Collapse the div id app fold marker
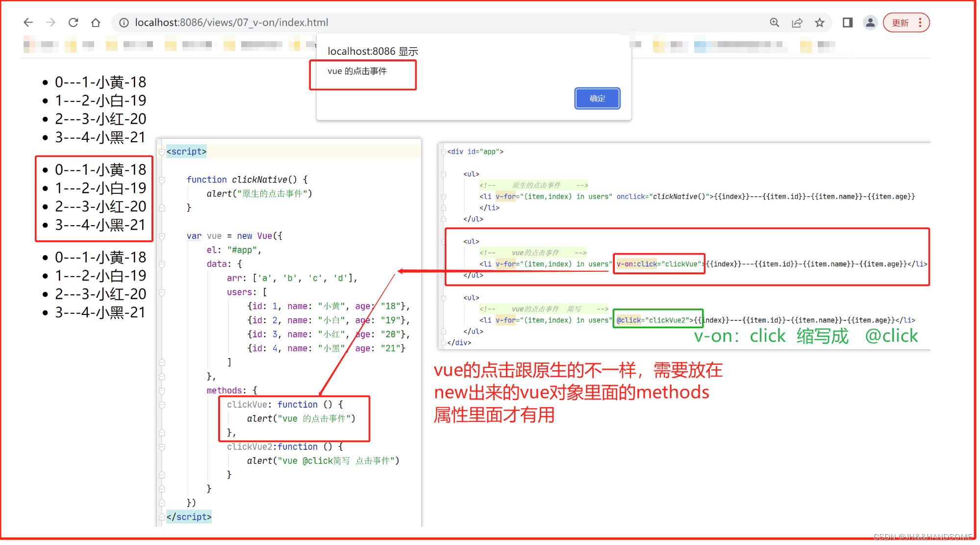The height and width of the screenshot is (545, 980). coord(443,152)
